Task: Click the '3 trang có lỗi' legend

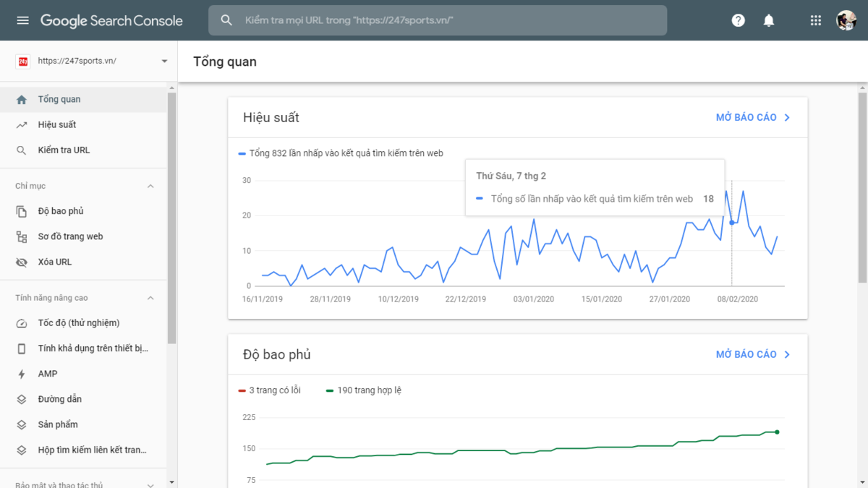Action: tap(269, 390)
